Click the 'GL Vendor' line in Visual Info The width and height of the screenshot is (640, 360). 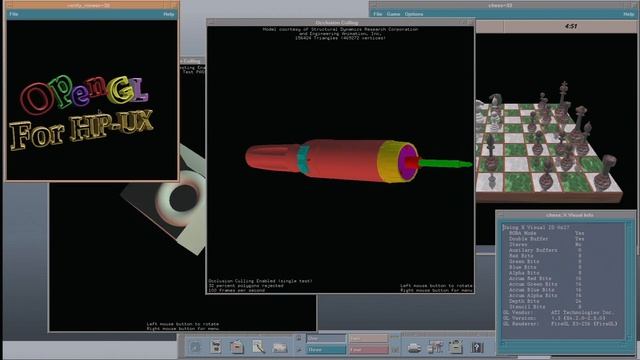point(558,312)
